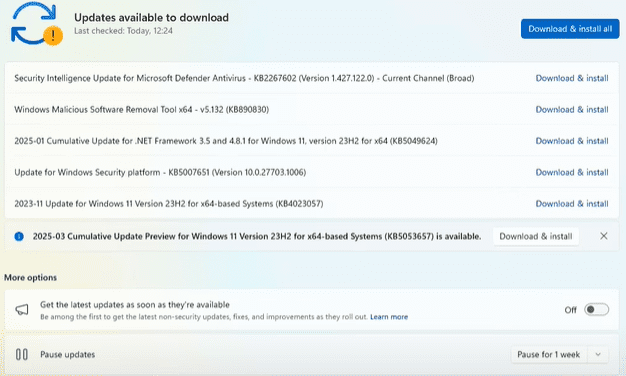Select 2025-01 Cumulative Update for .NET Framework text
Screen dimensions: 626x376
pyautogui.click(x=226, y=141)
